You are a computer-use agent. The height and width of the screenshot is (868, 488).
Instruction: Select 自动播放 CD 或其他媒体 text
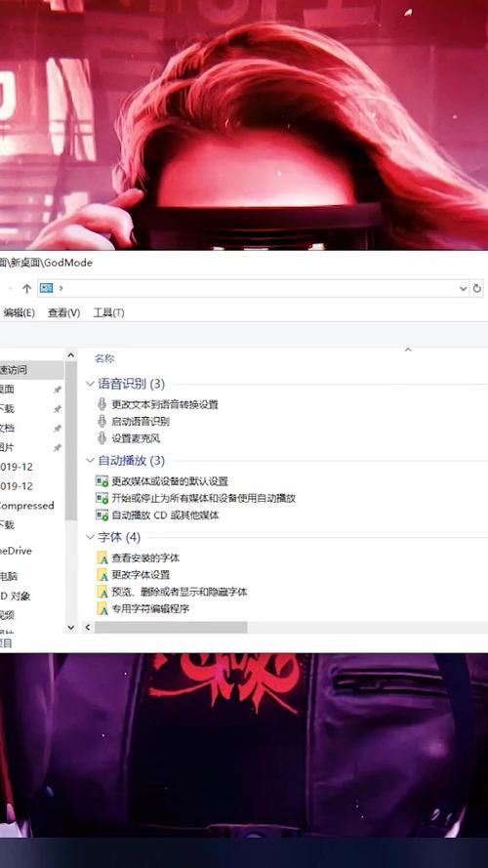pos(166,516)
